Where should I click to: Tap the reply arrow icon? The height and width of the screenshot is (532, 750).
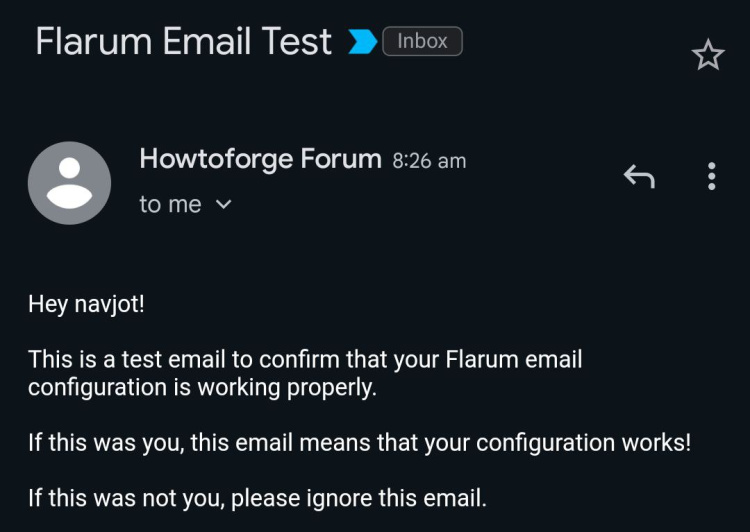(x=639, y=177)
